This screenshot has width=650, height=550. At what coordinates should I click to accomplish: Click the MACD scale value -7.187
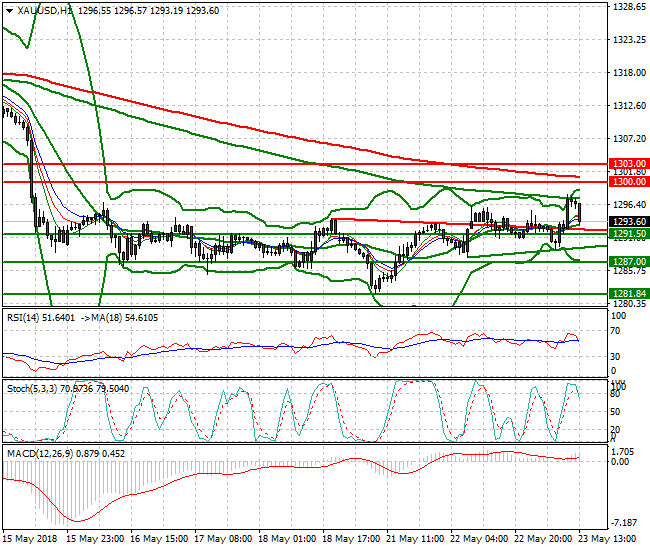pyautogui.click(x=624, y=523)
